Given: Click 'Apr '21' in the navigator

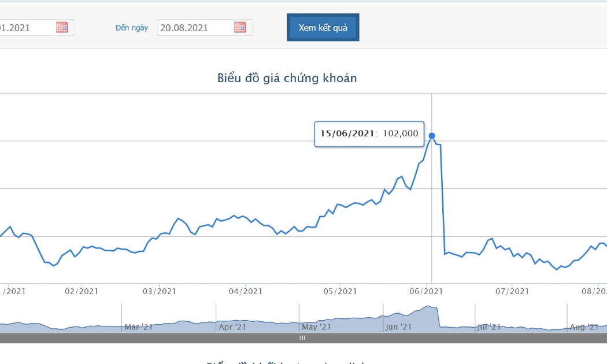Looking at the screenshot, I should 232,327.
